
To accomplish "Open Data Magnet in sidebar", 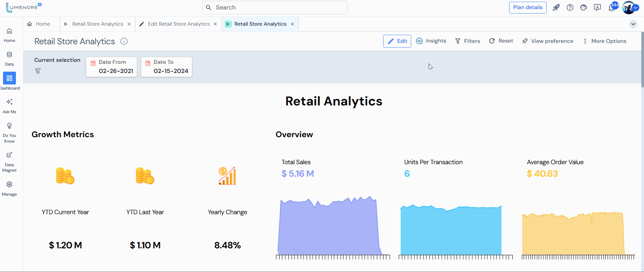I will click(x=9, y=155).
